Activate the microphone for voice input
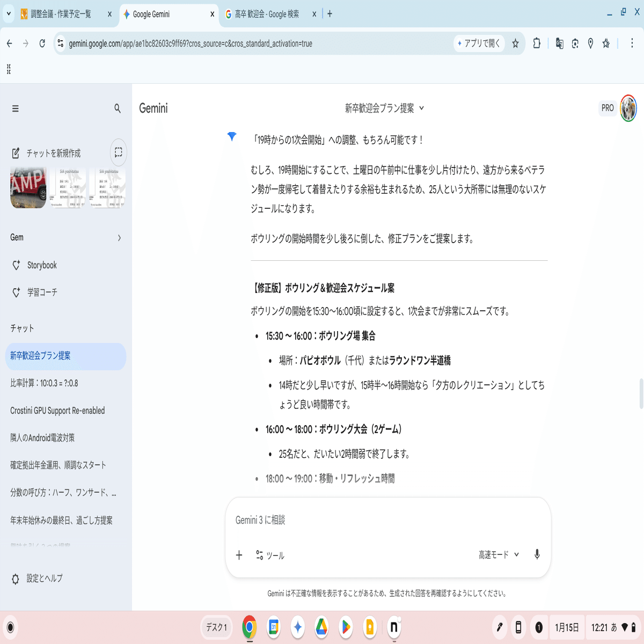644x644 pixels. pyautogui.click(x=537, y=555)
